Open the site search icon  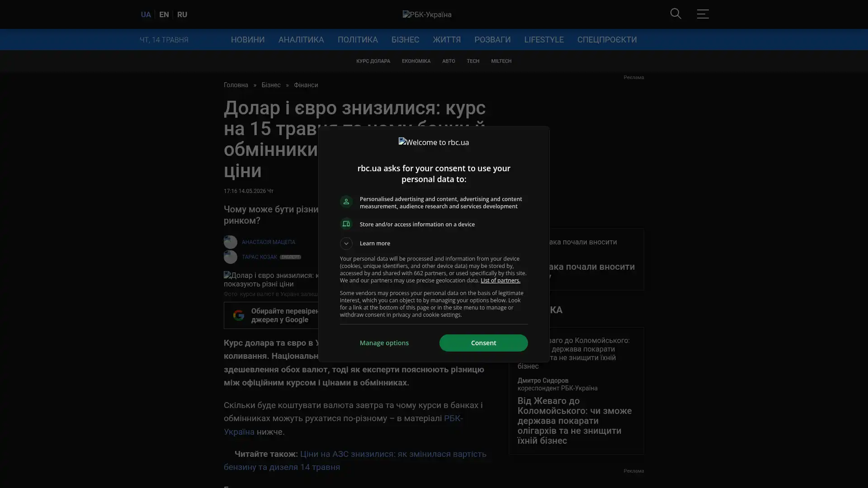pos(675,14)
